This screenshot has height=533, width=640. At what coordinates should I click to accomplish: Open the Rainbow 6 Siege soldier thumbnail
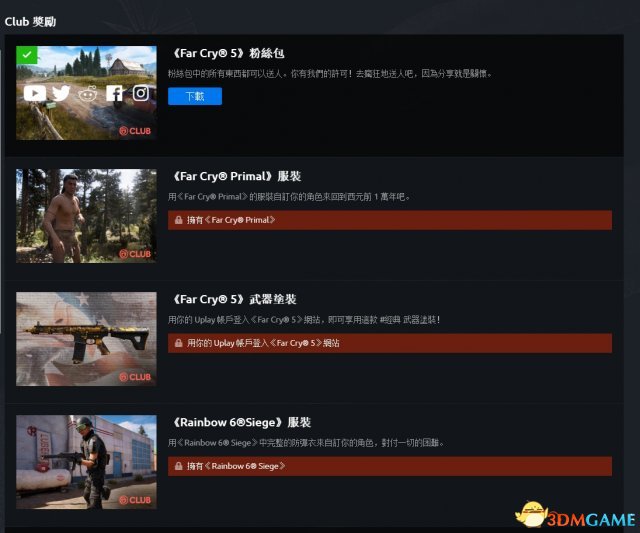click(86, 461)
